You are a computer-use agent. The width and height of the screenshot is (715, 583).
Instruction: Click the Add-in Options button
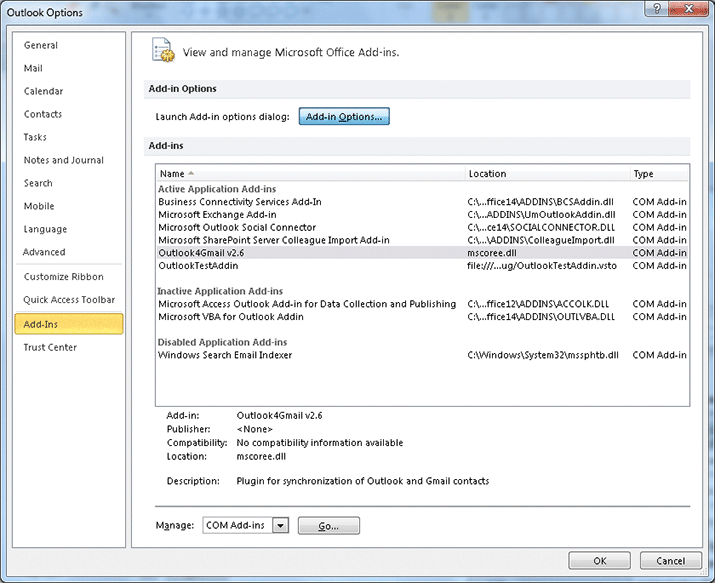344,116
